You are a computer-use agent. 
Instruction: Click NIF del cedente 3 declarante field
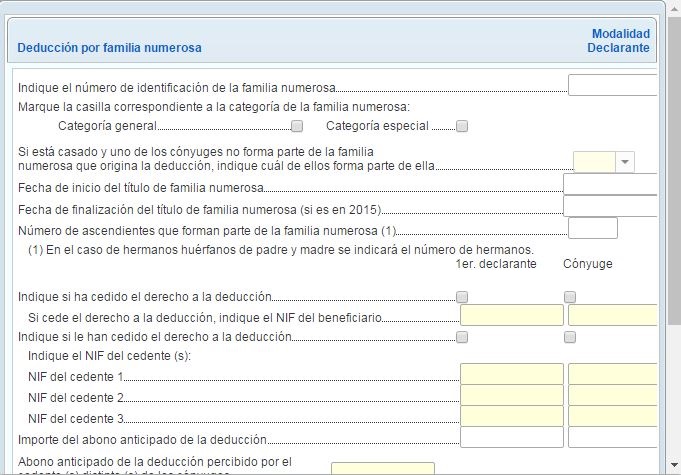pyautogui.click(x=512, y=416)
